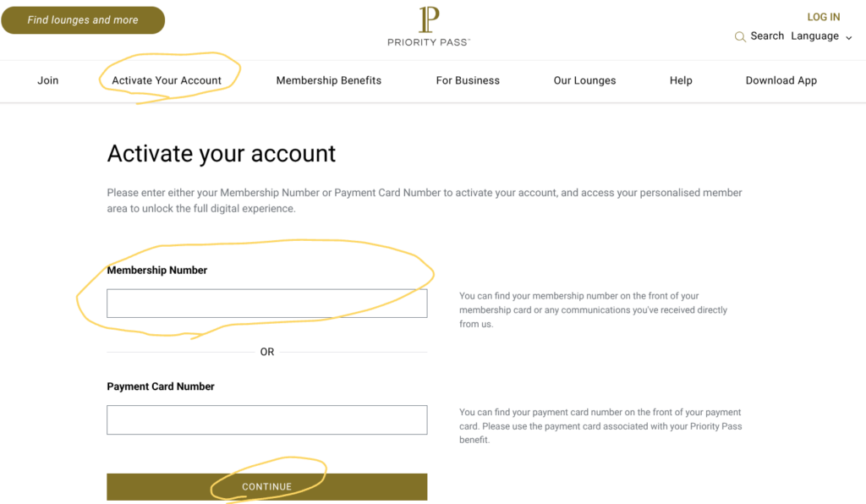Click the 'Membership Number' field label

pos(157,271)
